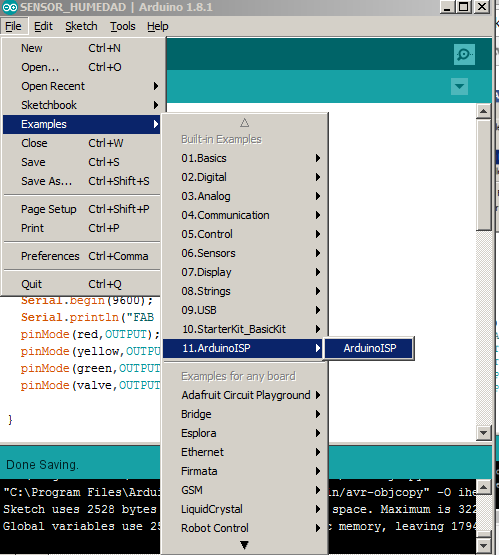Choose Save from the File menu
Image resolution: width=499 pixels, height=555 pixels.
(82, 162)
